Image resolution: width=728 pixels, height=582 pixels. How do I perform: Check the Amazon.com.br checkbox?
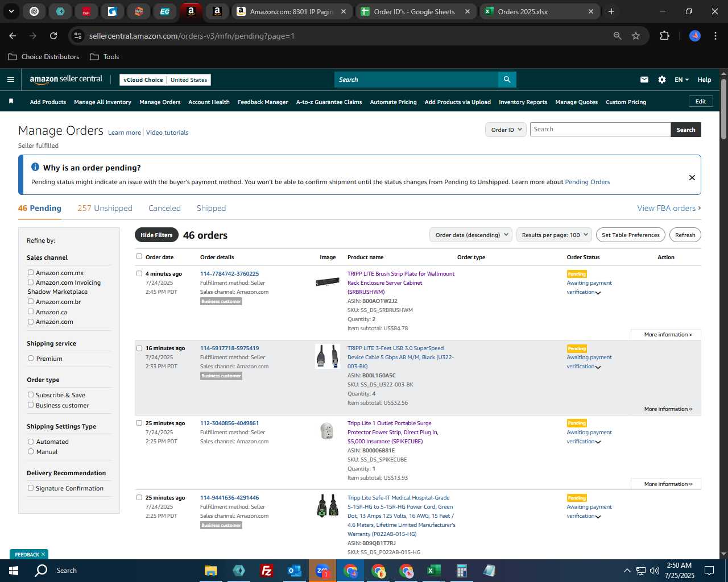coord(31,302)
